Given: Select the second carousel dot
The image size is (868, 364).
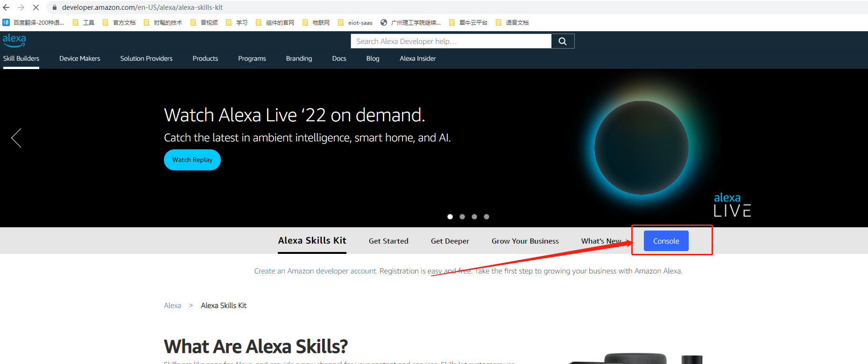Looking at the screenshot, I should (x=462, y=217).
